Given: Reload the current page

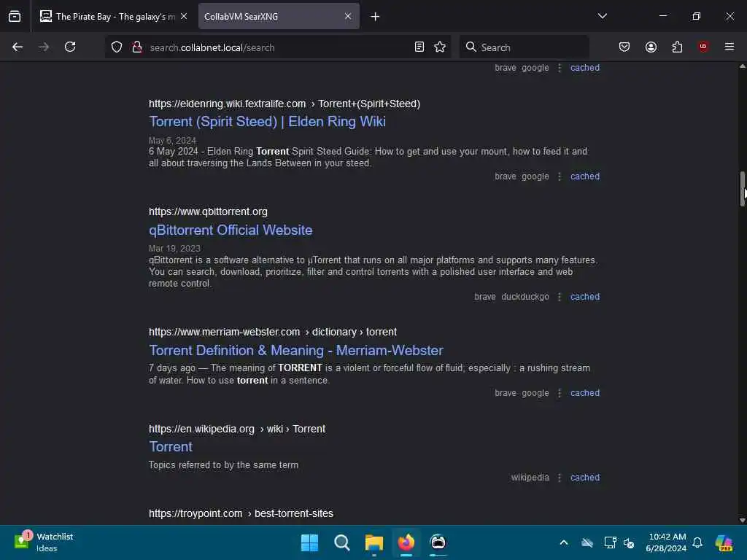Looking at the screenshot, I should 70,47.
